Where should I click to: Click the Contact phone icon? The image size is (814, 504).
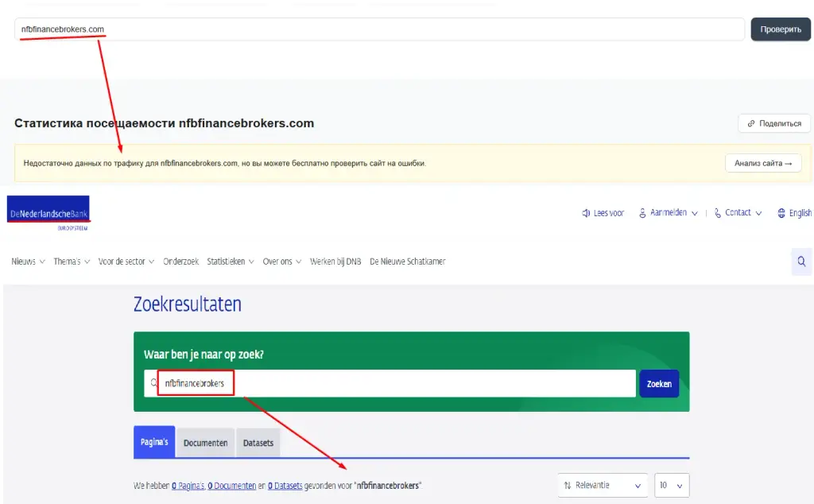point(718,213)
